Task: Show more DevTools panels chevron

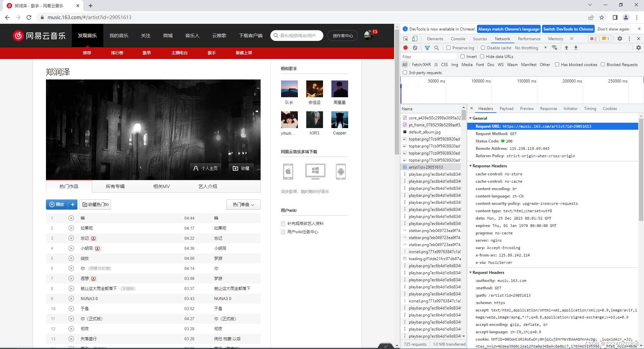Action: click(572, 39)
